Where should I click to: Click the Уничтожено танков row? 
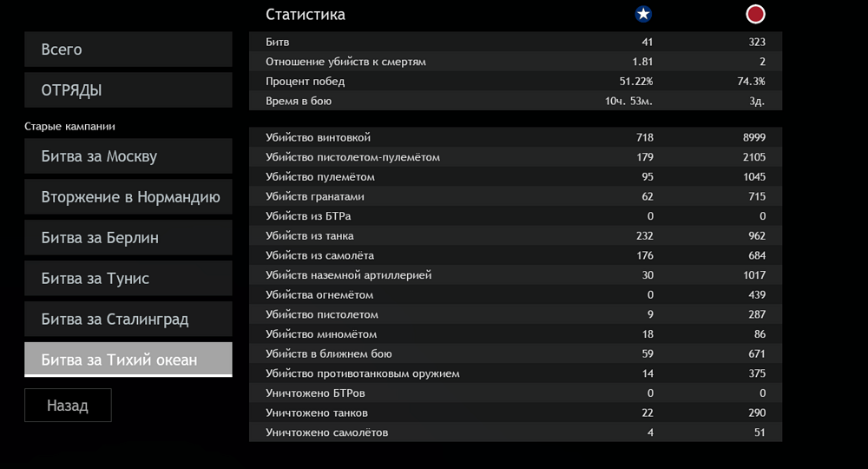[x=515, y=413]
